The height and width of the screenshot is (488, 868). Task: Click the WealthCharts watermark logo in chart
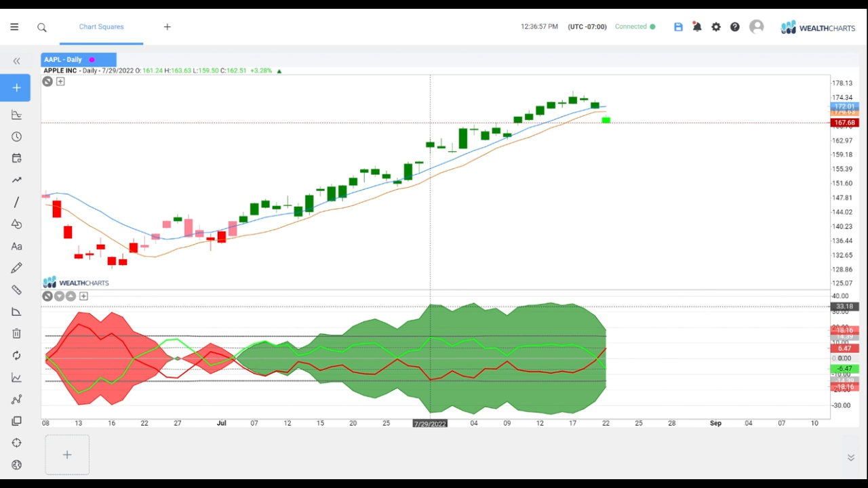[x=76, y=283]
